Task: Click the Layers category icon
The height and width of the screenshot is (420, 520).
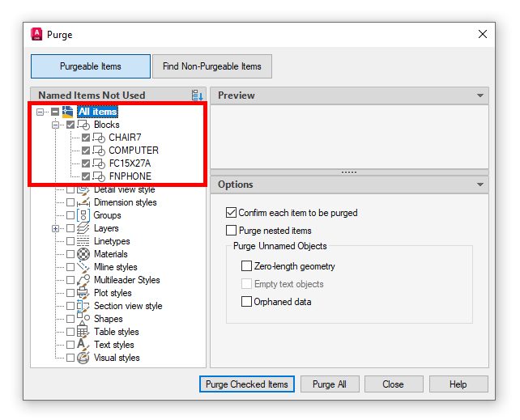Action: pos(83,229)
